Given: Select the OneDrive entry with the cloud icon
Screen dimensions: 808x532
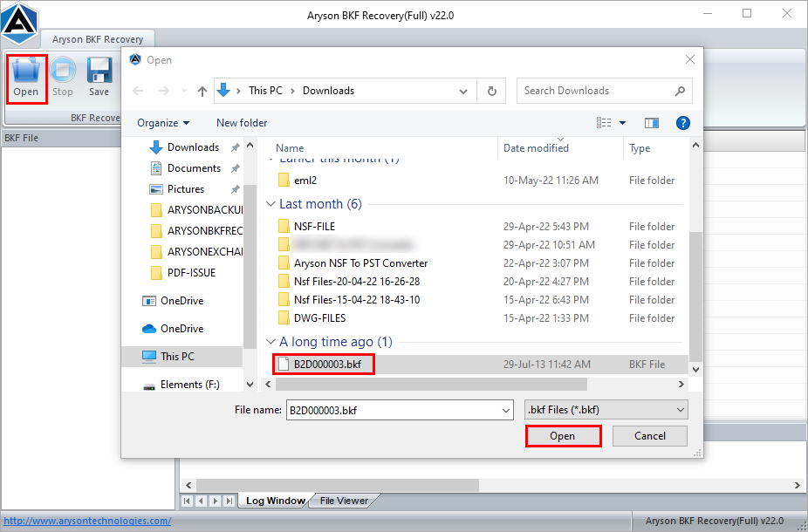Looking at the screenshot, I should pyautogui.click(x=181, y=329).
